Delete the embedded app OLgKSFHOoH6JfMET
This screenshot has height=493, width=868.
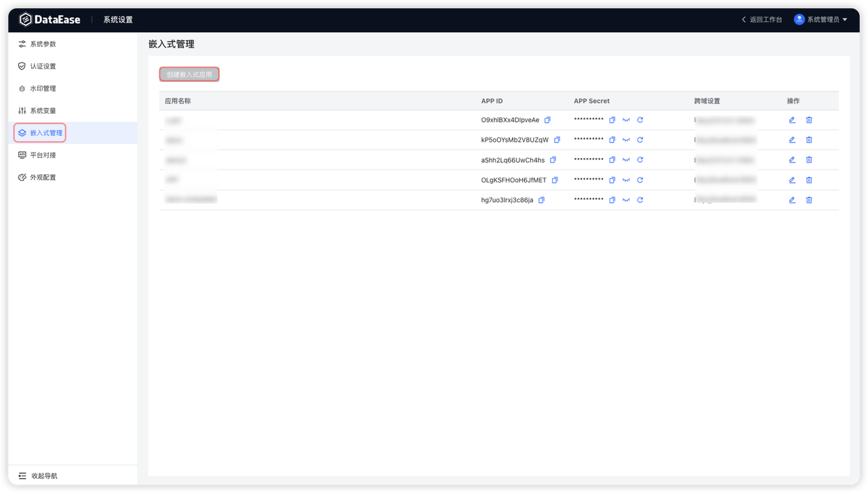809,180
